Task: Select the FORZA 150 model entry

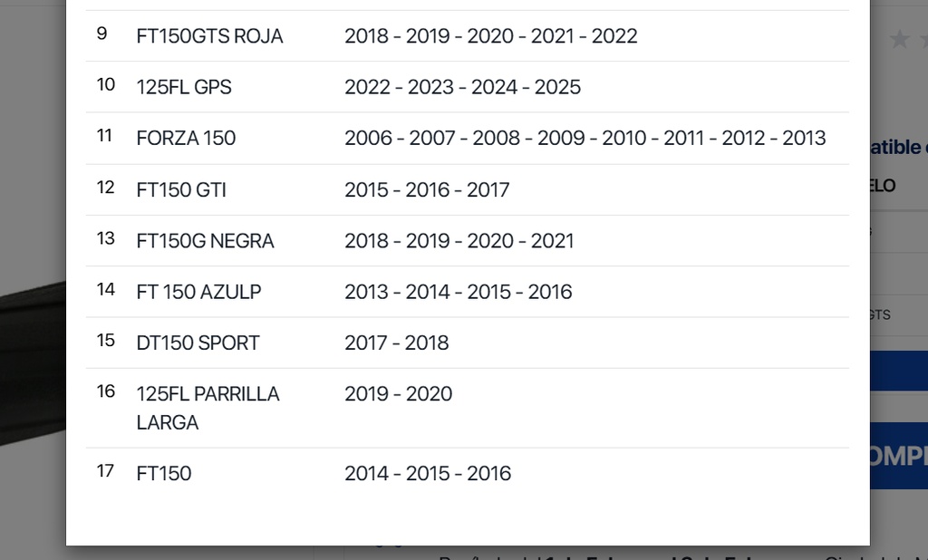Action: coord(186,138)
